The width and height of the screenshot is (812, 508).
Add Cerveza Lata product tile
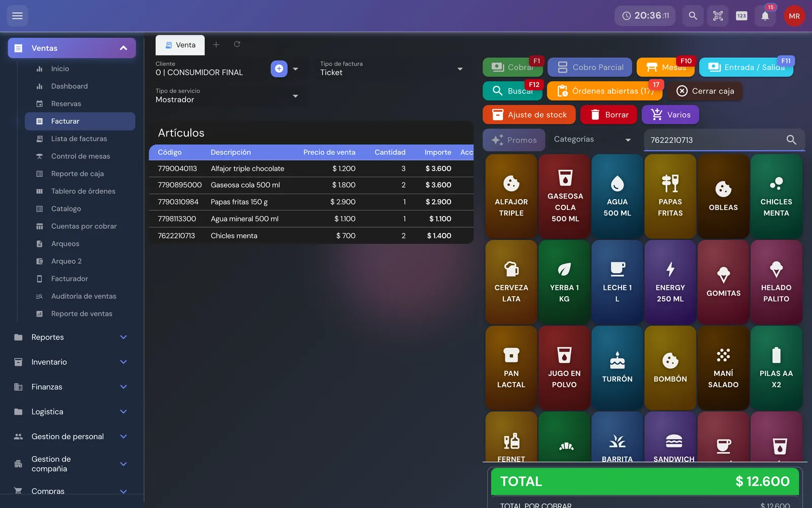[x=511, y=282]
